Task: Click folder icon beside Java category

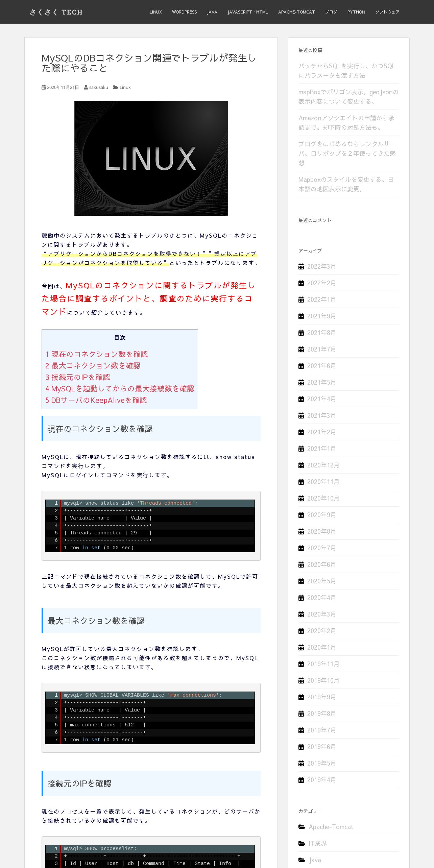Action: point(302,860)
